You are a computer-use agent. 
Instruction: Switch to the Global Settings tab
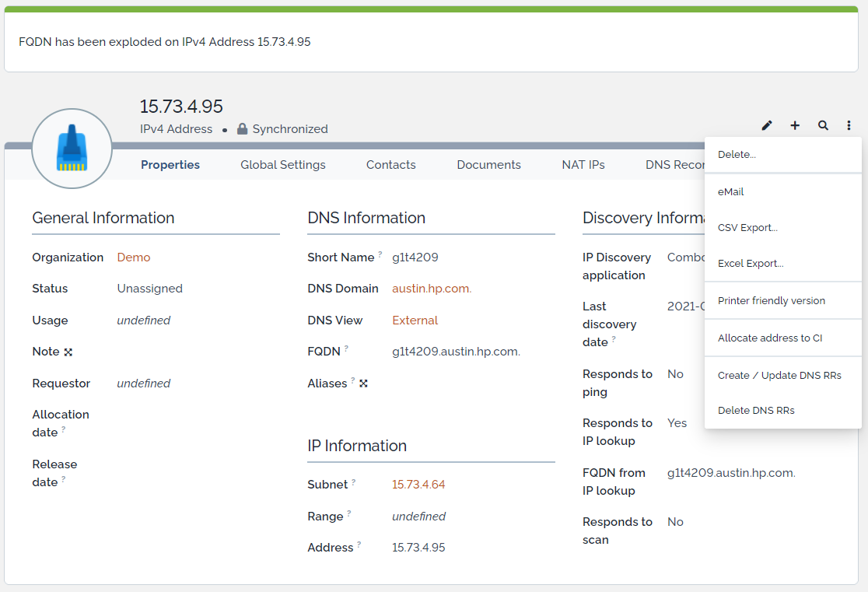(283, 165)
